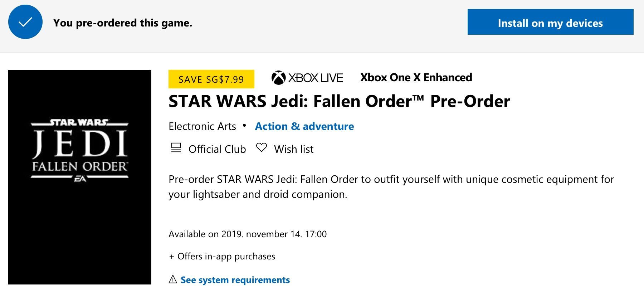
Task: Click the Xbox sphere logo icon
Action: (x=278, y=78)
